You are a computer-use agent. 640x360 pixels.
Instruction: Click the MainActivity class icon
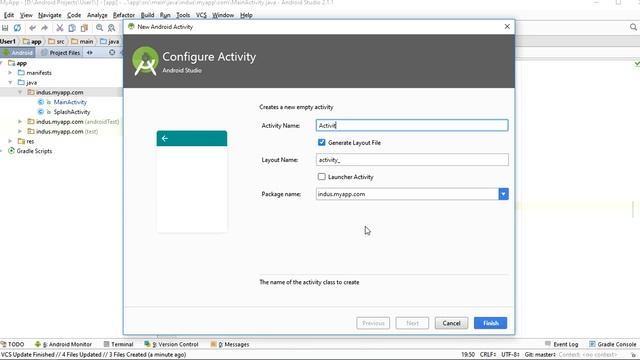pyautogui.click(x=40, y=102)
